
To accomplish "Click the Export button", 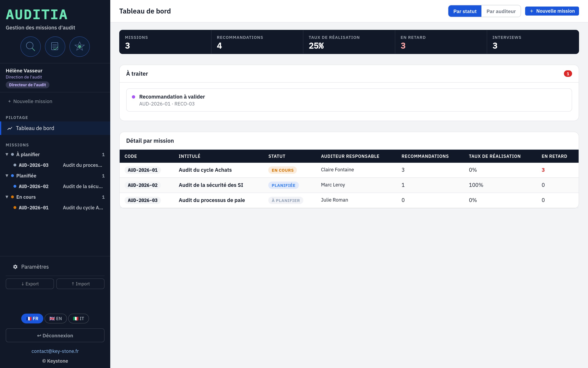I will [30, 284].
